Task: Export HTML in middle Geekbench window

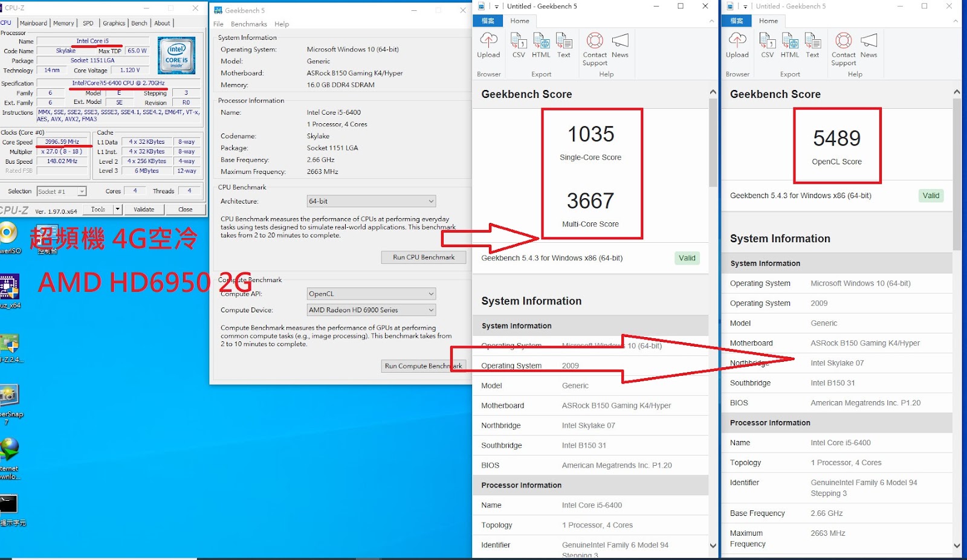Action: [541, 40]
